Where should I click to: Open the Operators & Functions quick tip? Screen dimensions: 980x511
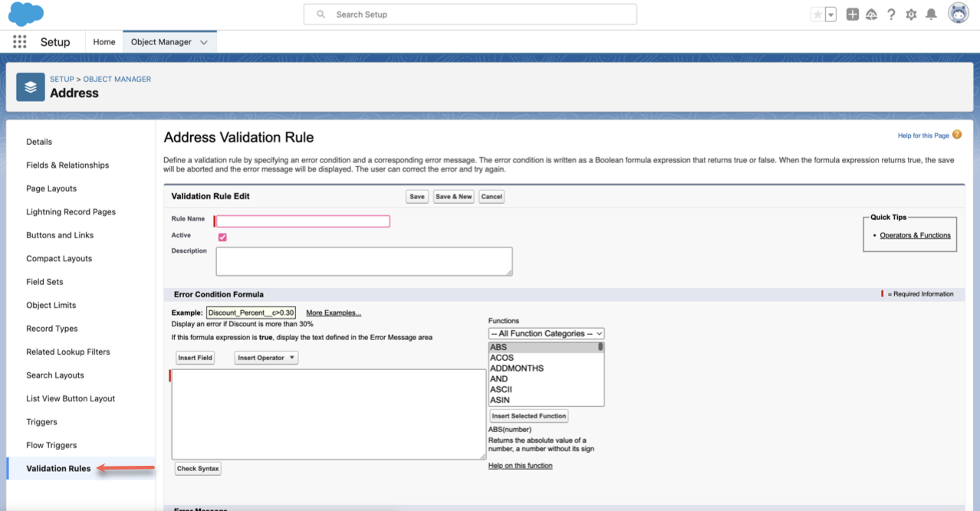915,236
